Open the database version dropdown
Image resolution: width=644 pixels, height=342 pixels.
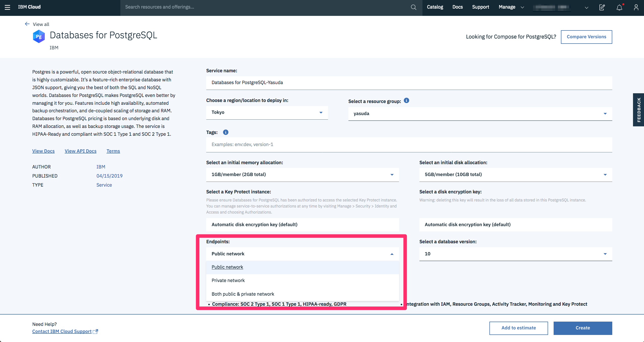pyautogui.click(x=515, y=254)
